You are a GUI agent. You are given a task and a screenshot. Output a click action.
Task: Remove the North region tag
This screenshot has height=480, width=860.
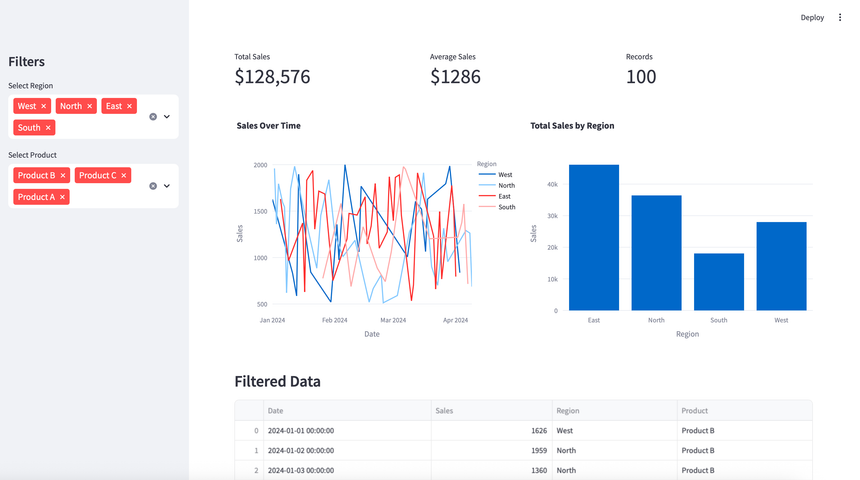click(x=89, y=106)
